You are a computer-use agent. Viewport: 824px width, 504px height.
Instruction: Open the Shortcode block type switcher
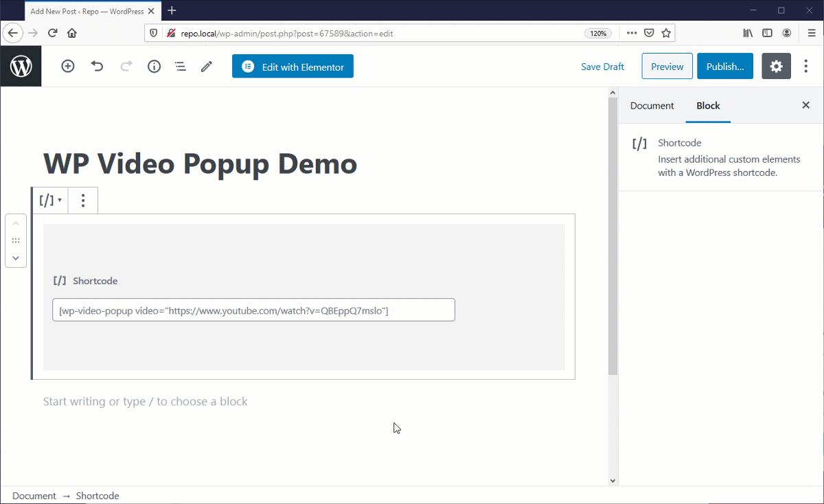[51, 201]
